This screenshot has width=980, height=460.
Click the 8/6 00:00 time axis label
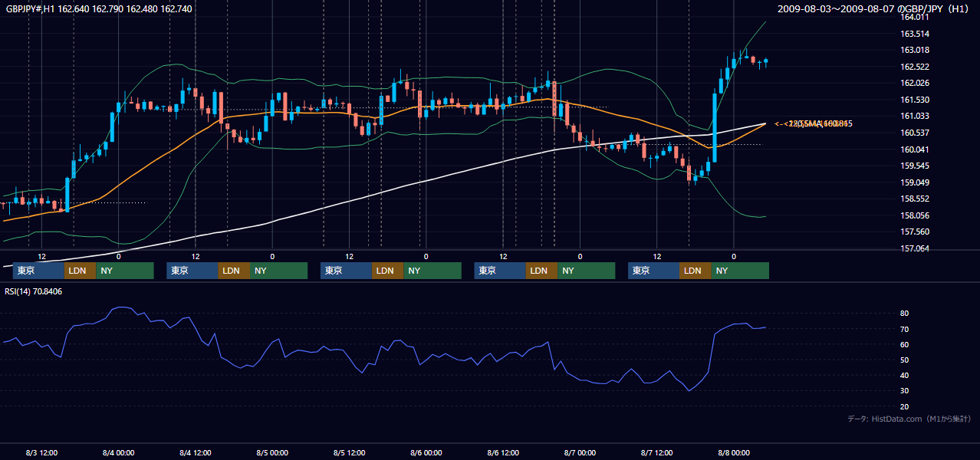pos(426,452)
